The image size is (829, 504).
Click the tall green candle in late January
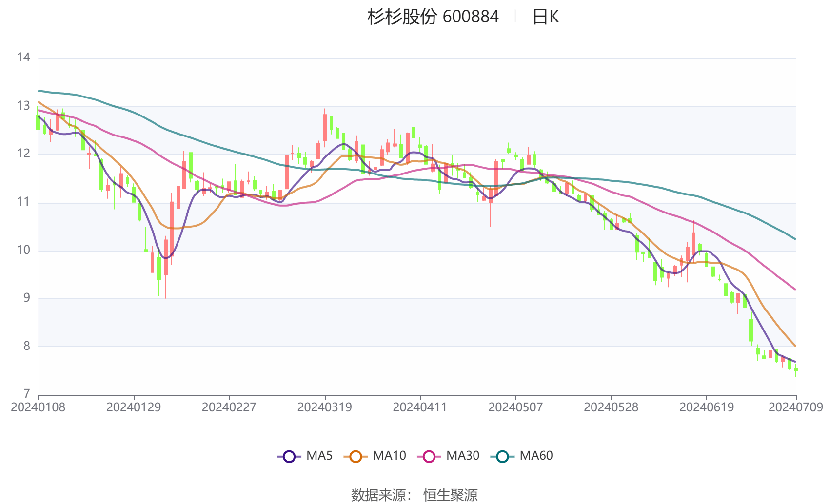click(x=158, y=268)
